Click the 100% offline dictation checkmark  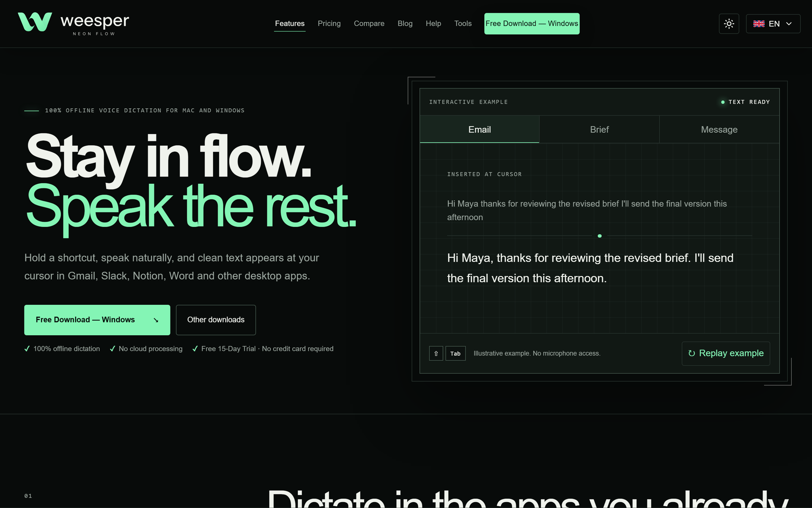click(27, 349)
